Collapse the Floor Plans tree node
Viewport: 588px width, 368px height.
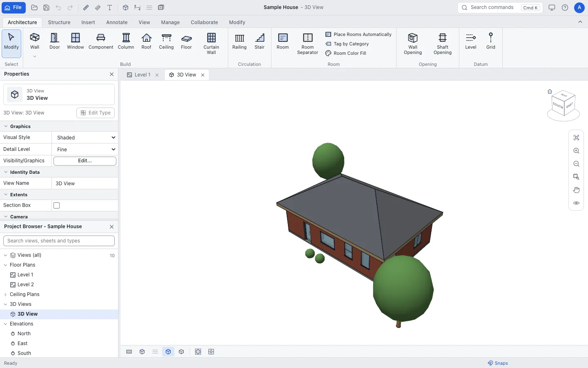click(x=5, y=265)
